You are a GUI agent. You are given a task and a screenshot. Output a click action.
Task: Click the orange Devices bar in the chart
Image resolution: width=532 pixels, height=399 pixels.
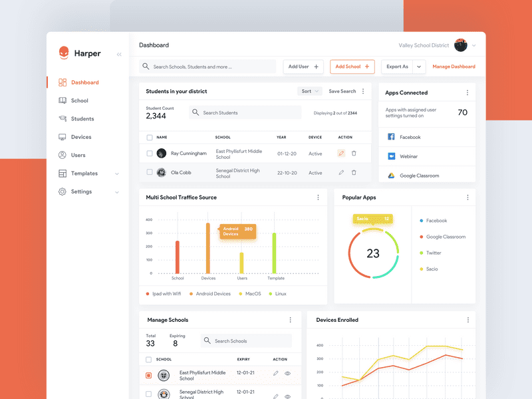208,248
